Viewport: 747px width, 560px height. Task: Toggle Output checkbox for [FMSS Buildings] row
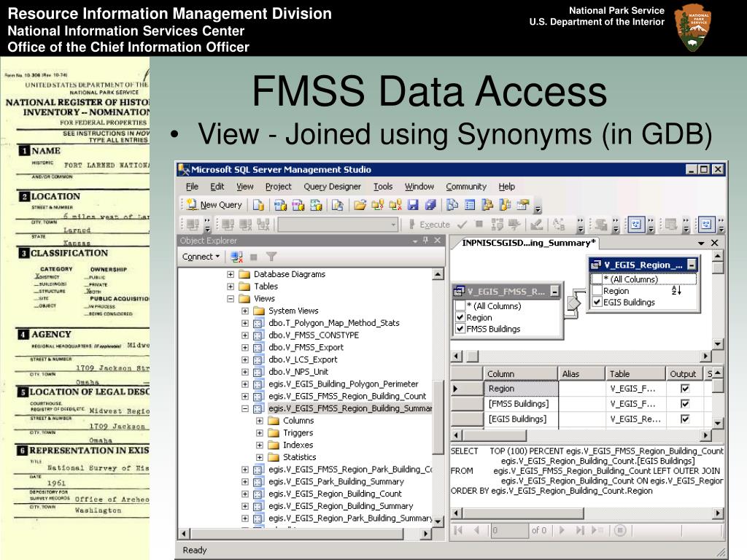tap(685, 404)
